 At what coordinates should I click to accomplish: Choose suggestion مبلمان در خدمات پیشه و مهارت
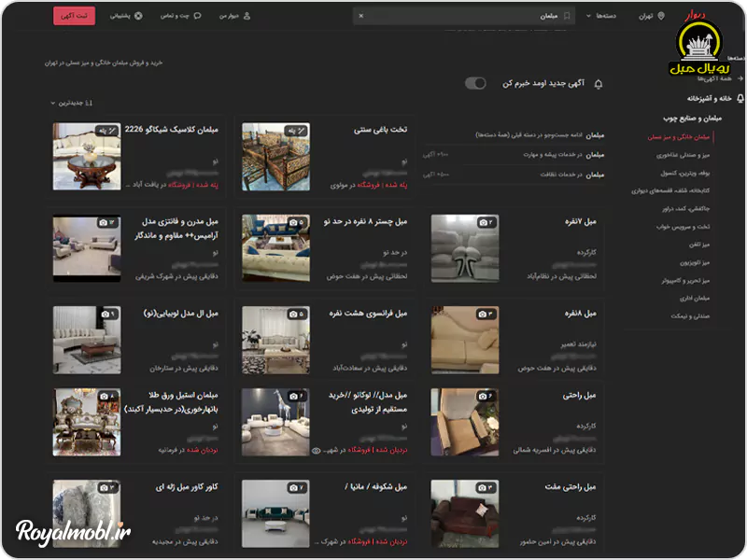514,155
